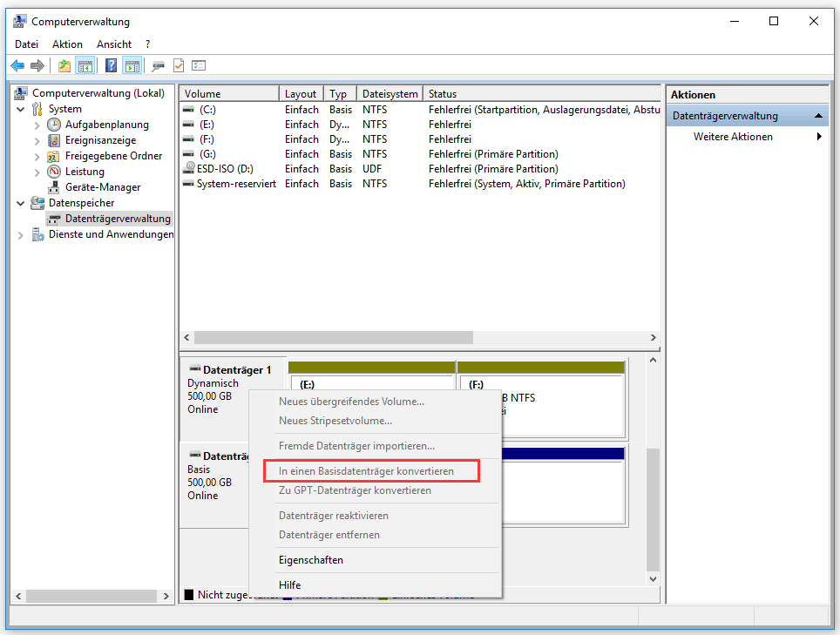Image resolution: width=840 pixels, height=635 pixels.
Task: Toggle the console tree pane icon
Action: pos(85,66)
